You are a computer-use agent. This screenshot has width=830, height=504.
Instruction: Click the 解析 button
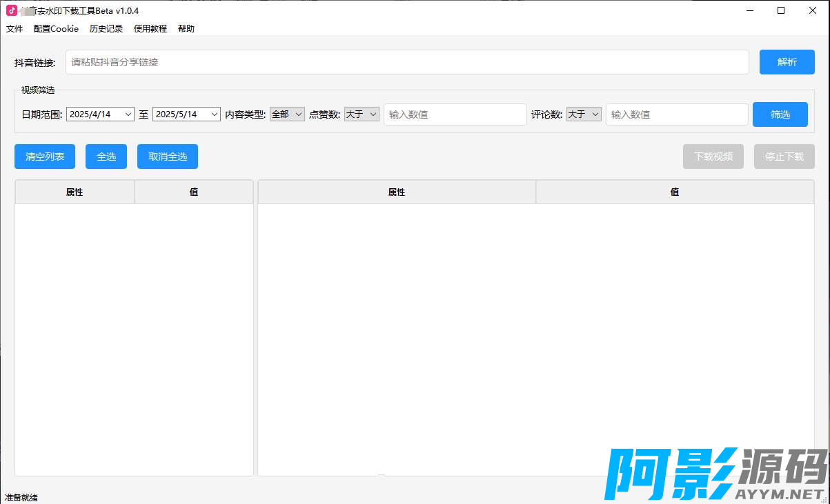click(787, 62)
